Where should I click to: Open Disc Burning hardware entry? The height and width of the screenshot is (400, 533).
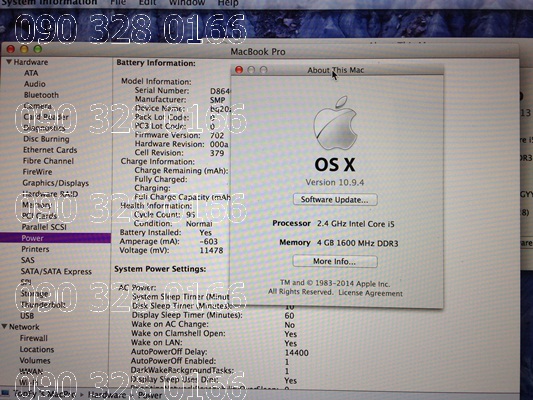click(46, 139)
